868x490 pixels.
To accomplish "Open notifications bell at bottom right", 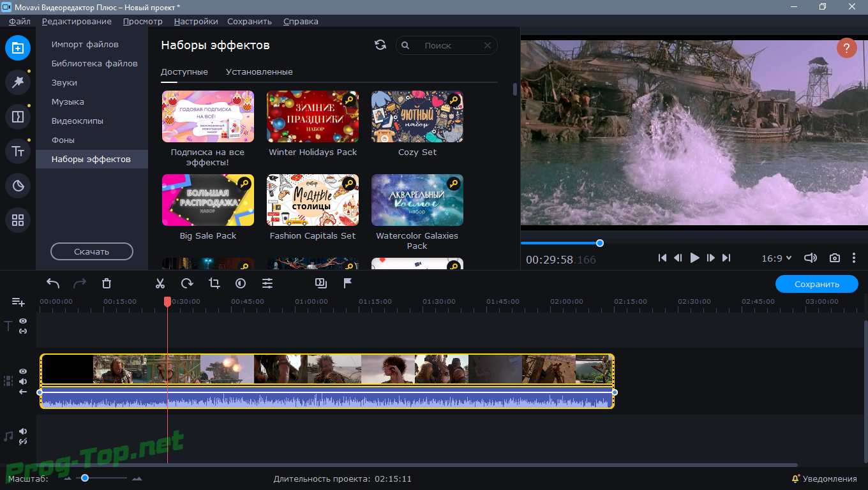I will (795, 479).
